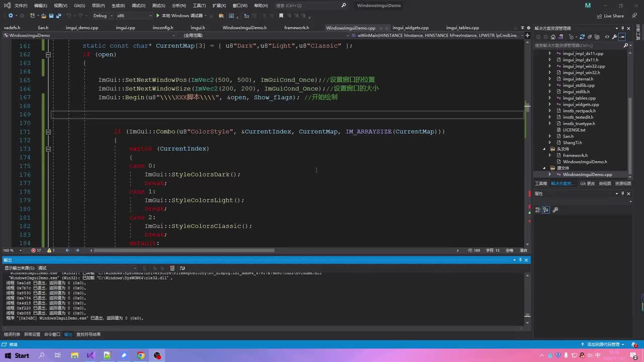This screenshot has height=362, width=644.
Task: Toggle word wrap icon in Output panel
Action: tap(182, 268)
